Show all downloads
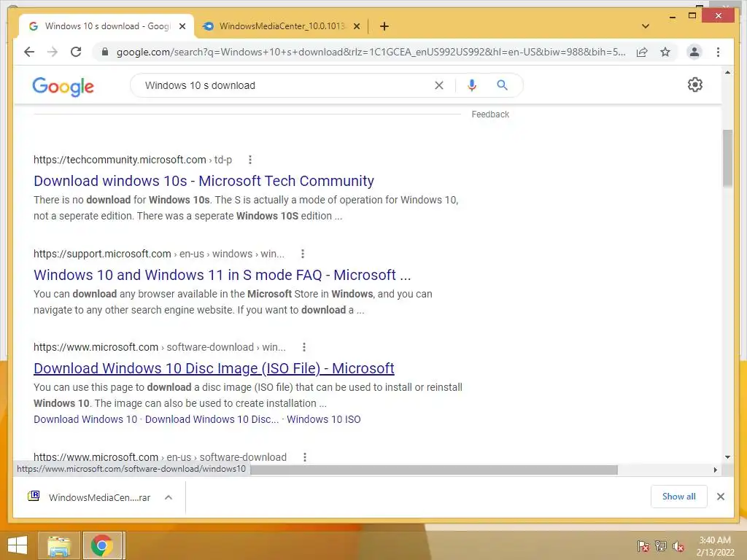747x560 pixels. pos(679,496)
